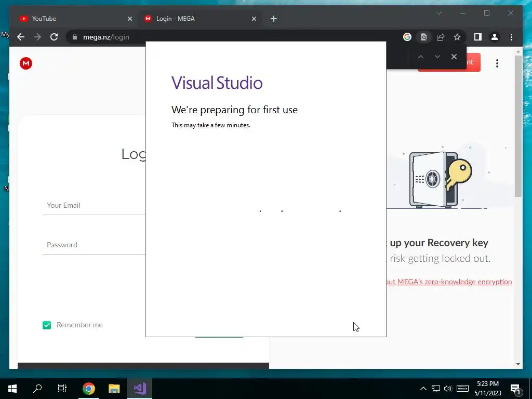Viewport: 532px width, 399px height.
Task: Open Chrome three-dot menu
Action: 511,37
